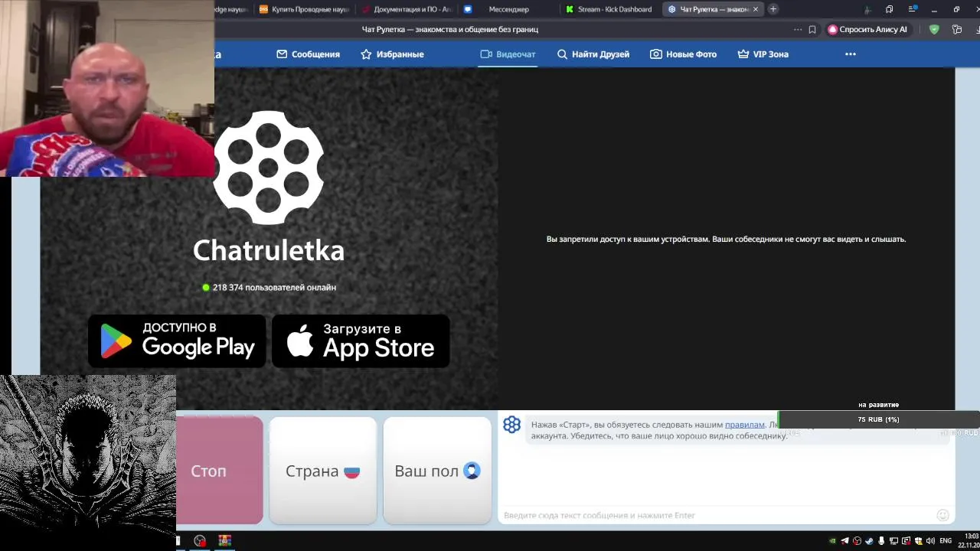Open the emoji picker in chat
Screen dimensions: 980x551
[943, 515]
